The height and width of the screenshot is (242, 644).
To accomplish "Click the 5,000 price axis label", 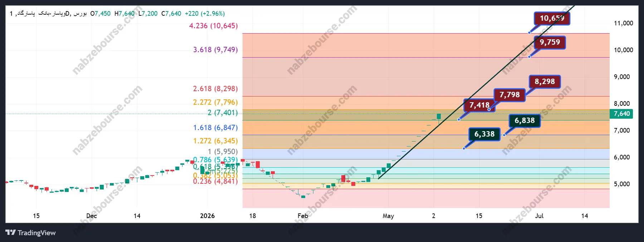I will pyautogui.click(x=622, y=184).
